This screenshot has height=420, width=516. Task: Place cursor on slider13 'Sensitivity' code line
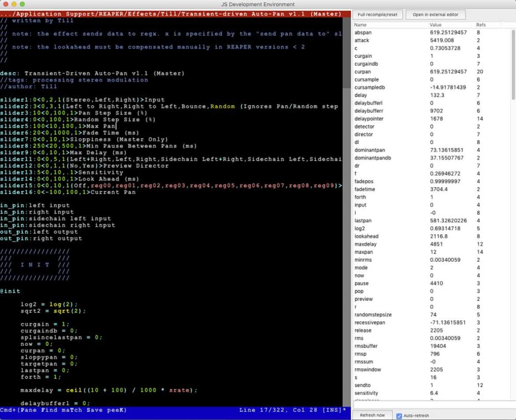[x=62, y=172]
